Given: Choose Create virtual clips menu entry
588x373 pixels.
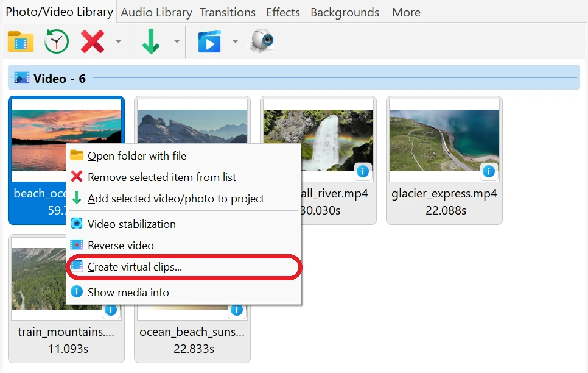Looking at the screenshot, I should [x=184, y=267].
